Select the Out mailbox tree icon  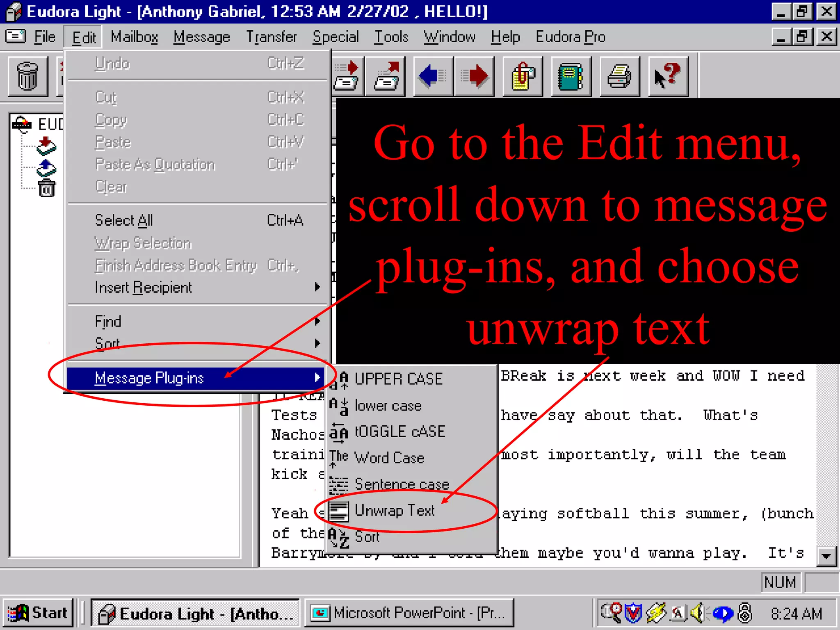(x=46, y=168)
